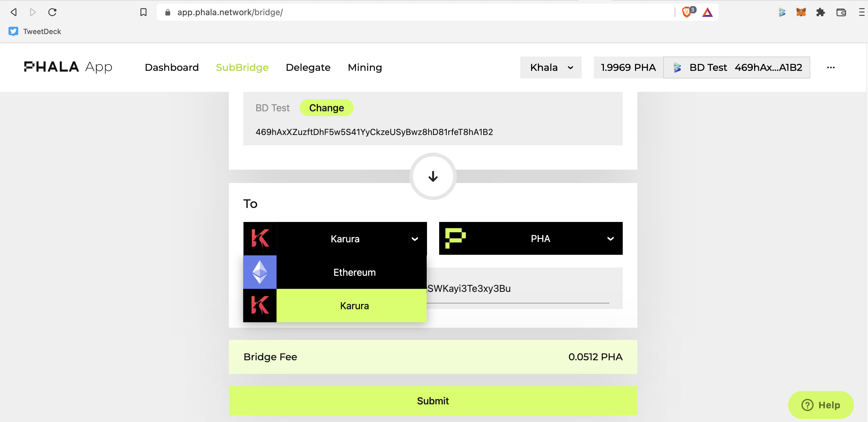Submit the bridge transfer
868x422 pixels.
pos(433,400)
